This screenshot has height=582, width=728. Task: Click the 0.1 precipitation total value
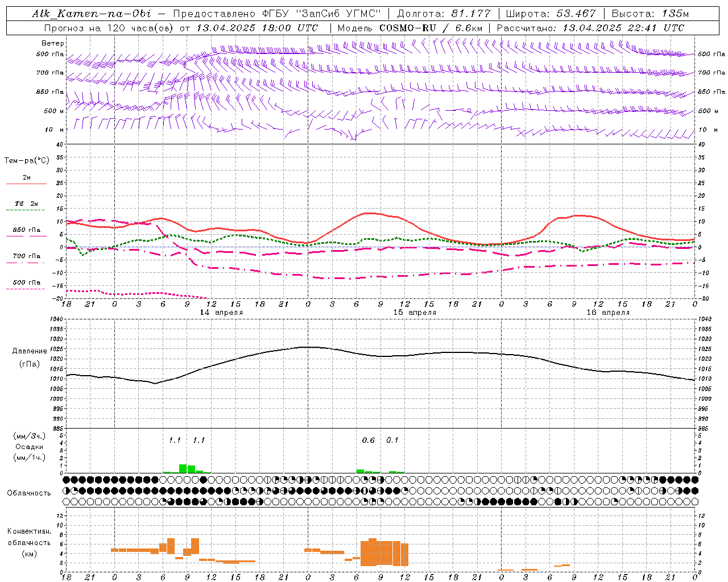[x=392, y=440]
